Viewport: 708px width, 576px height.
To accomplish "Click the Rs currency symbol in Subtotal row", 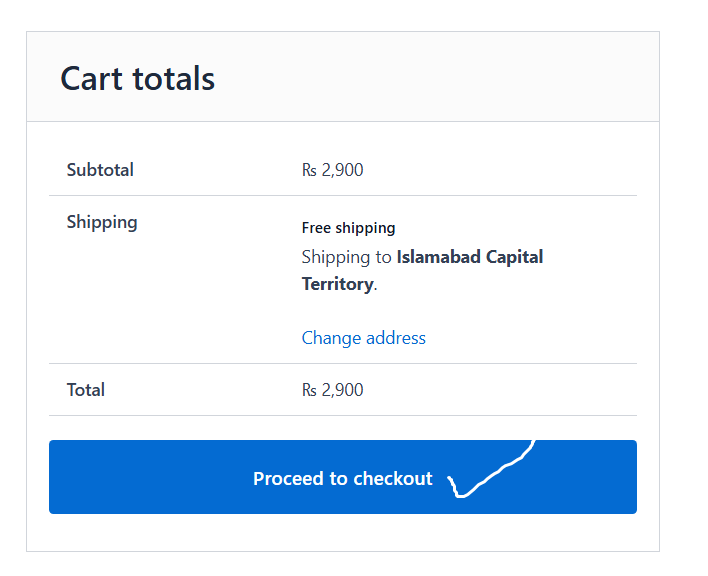I will (309, 170).
